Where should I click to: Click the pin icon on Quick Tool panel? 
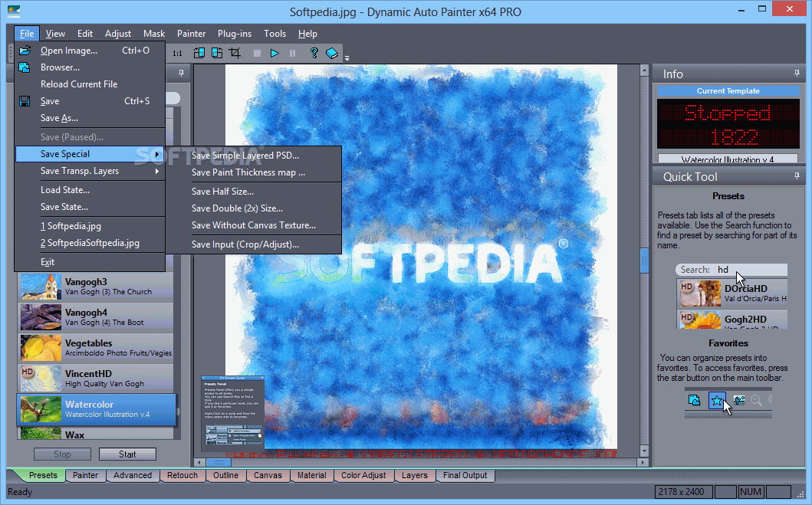[797, 176]
